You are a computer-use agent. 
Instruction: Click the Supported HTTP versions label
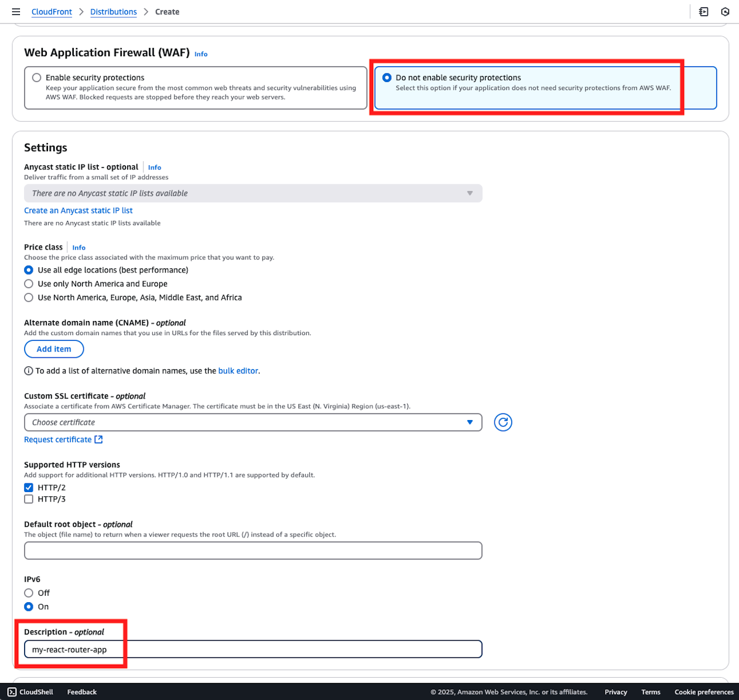click(x=72, y=465)
